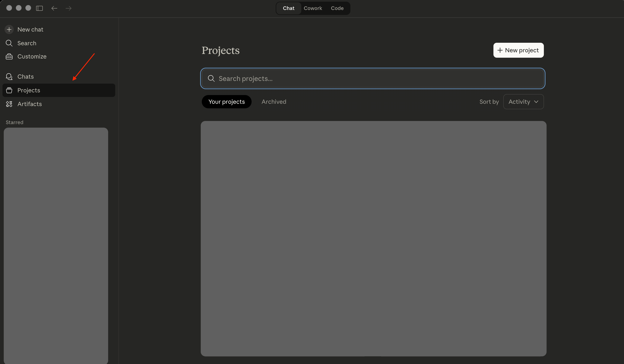
Task: Click the speech bubble icon beside Chats
Action: 9,77
